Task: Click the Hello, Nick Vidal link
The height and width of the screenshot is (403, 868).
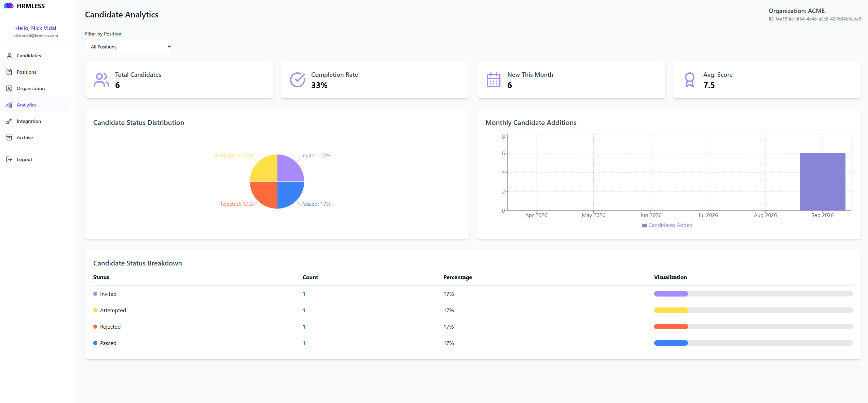Action: click(36, 28)
